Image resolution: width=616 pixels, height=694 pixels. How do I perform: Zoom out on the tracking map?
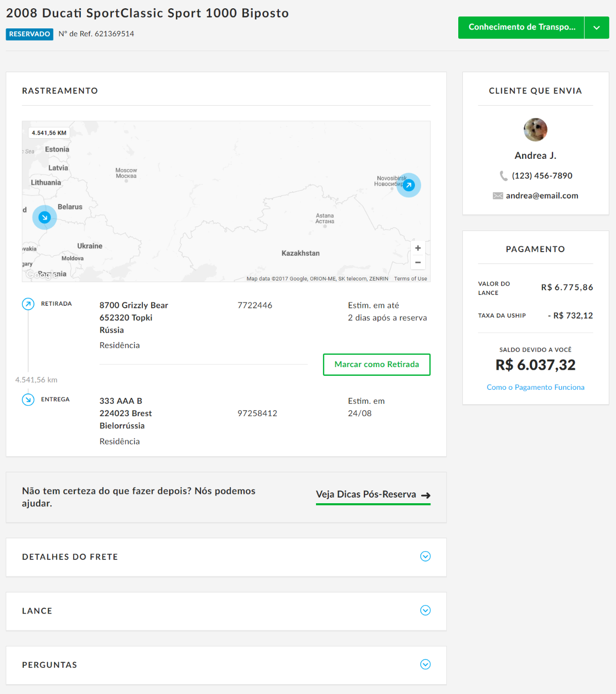tap(418, 262)
